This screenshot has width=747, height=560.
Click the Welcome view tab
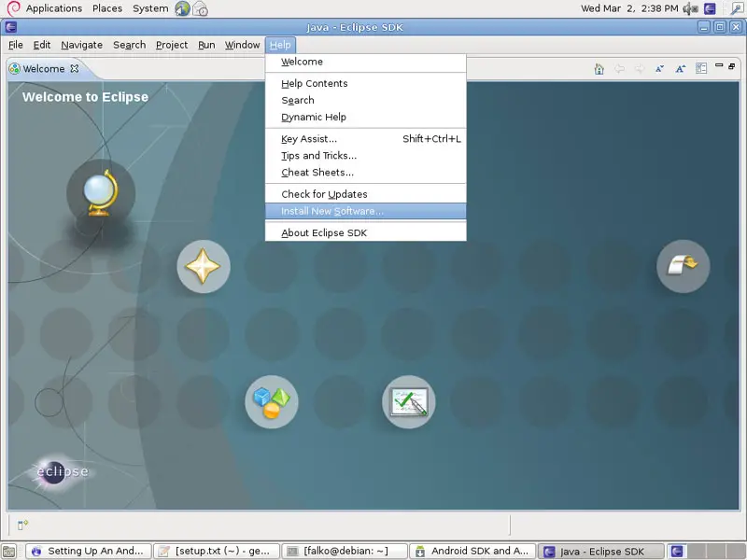point(44,68)
